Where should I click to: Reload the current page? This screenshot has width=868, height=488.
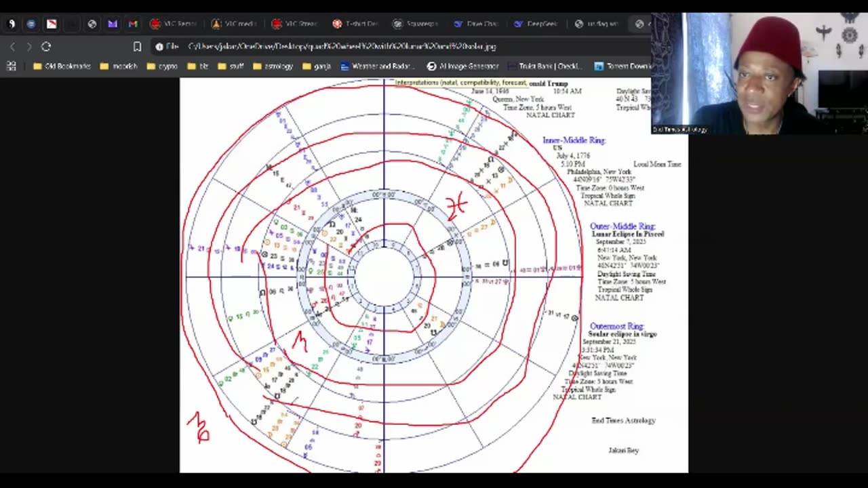point(46,47)
